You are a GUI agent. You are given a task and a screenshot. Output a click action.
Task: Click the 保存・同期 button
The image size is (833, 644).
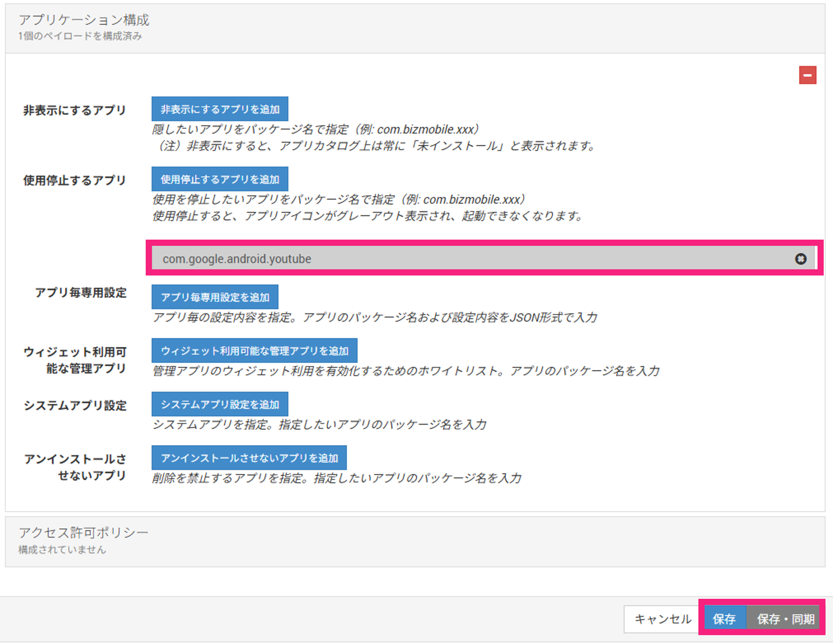pyautogui.click(x=785, y=619)
